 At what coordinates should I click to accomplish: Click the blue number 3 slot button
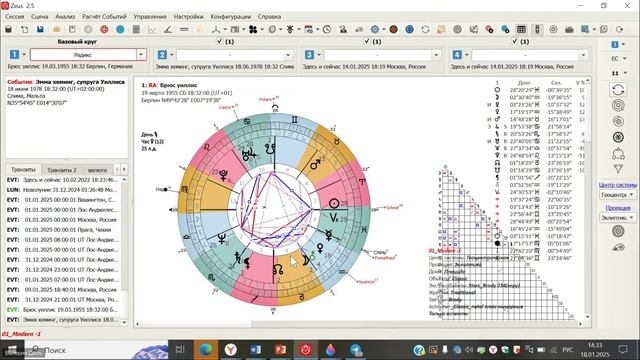(x=309, y=55)
